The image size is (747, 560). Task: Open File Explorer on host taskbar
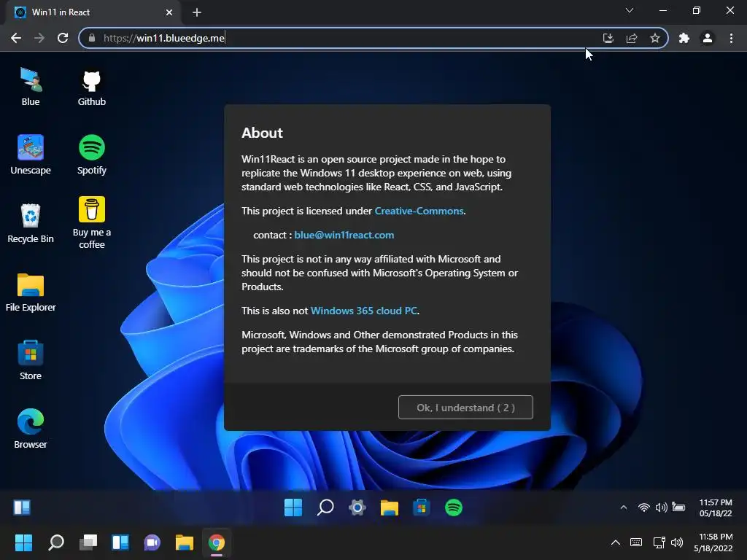click(185, 542)
